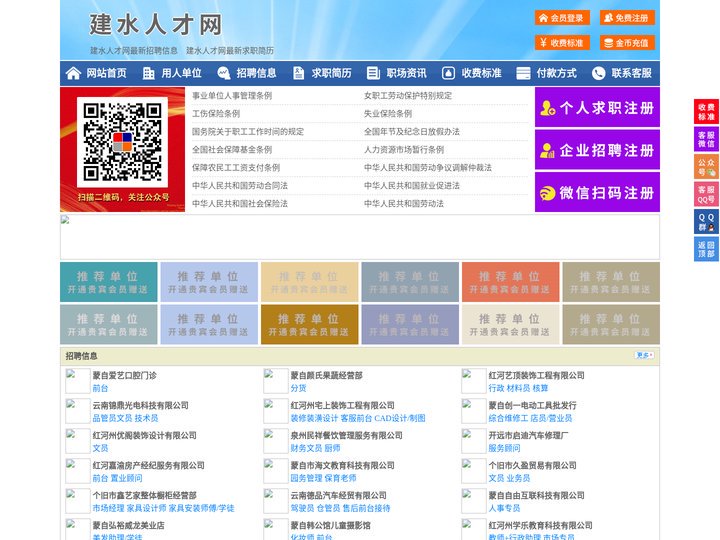Click the 个人求职注册 purple banner
Image resolution: width=720 pixels, height=540 pixels.
[x=597, y=107]
